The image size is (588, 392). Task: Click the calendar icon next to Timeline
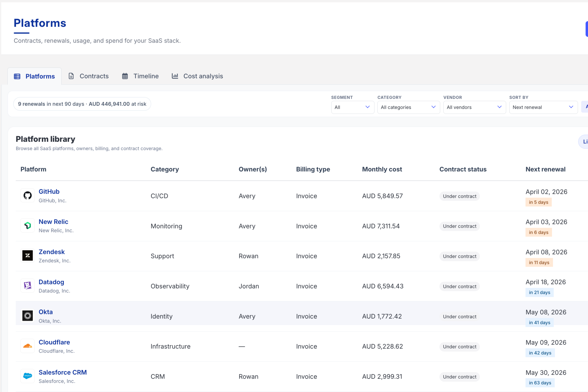(125, 76)
